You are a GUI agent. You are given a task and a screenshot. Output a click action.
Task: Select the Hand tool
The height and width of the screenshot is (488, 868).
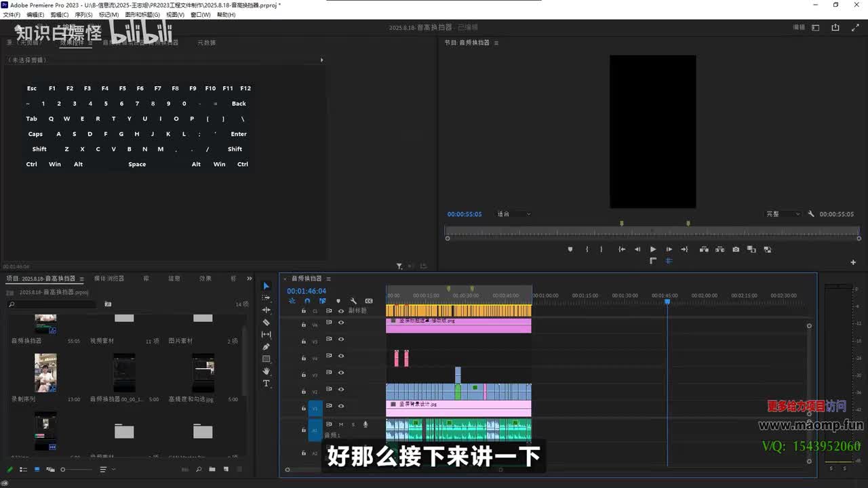pyautogui.click(x=266, y=371)
